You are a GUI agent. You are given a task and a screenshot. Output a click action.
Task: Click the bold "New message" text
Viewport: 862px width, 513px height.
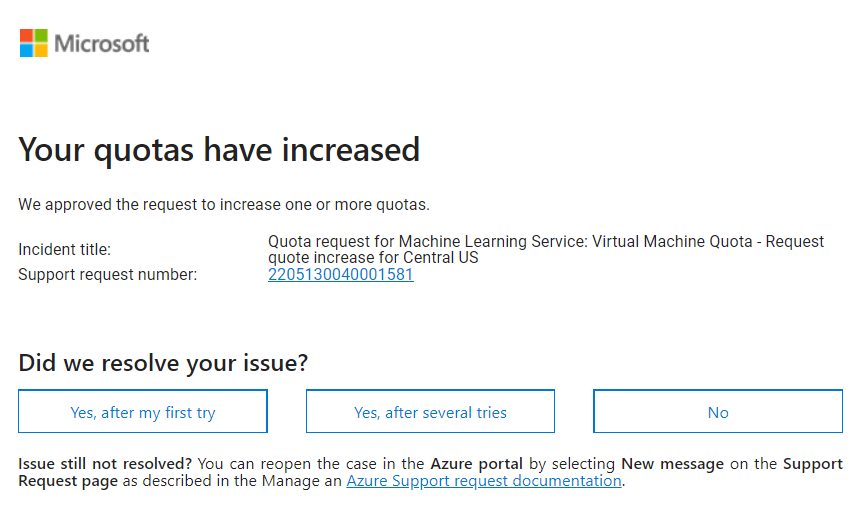pos(672,464)
